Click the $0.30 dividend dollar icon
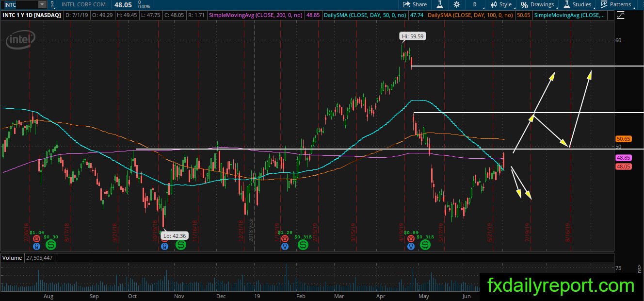The width and height of the screenshot is (644, 301). pyautogui.click(x=51, y=245)
